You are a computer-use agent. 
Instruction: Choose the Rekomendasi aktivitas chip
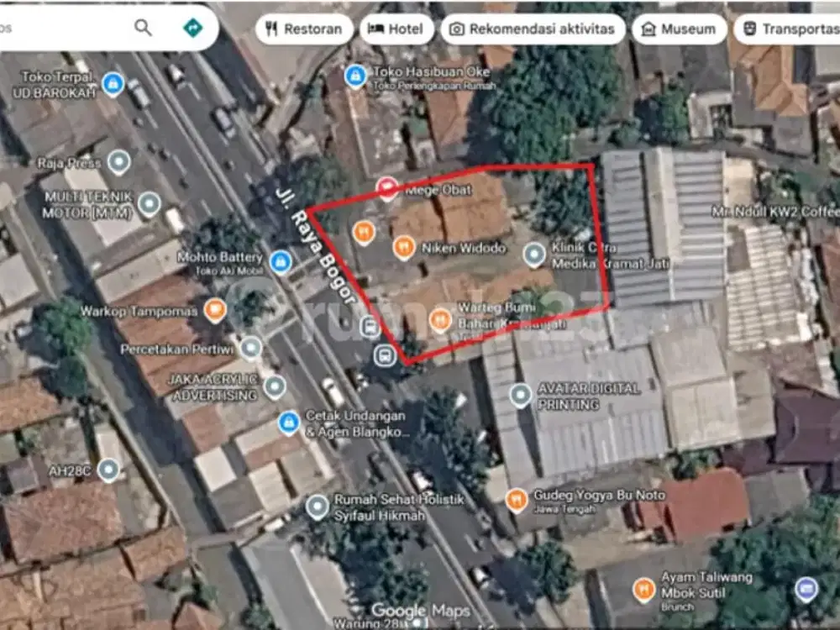pyautogui.click(x=533, y=29)
